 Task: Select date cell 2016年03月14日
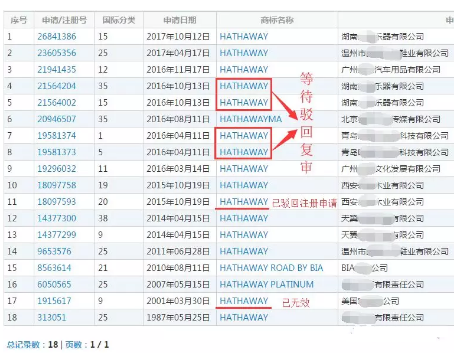178,169
